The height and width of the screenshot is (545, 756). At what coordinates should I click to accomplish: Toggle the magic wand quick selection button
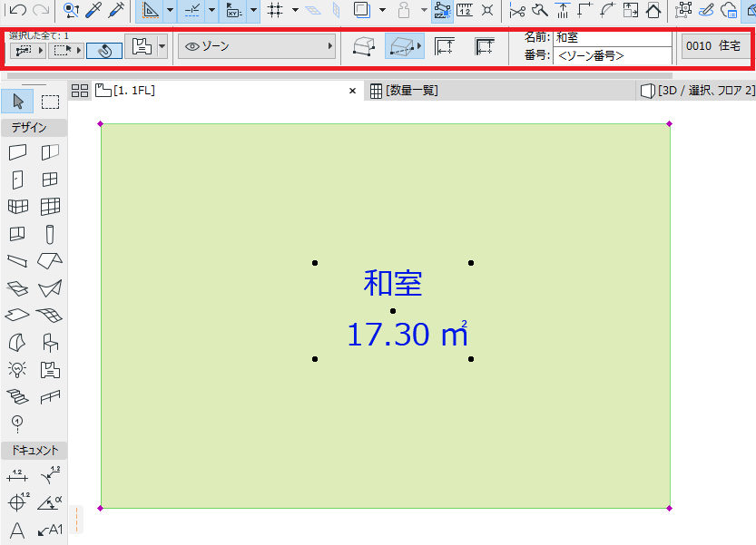click(x=104, y=50)
